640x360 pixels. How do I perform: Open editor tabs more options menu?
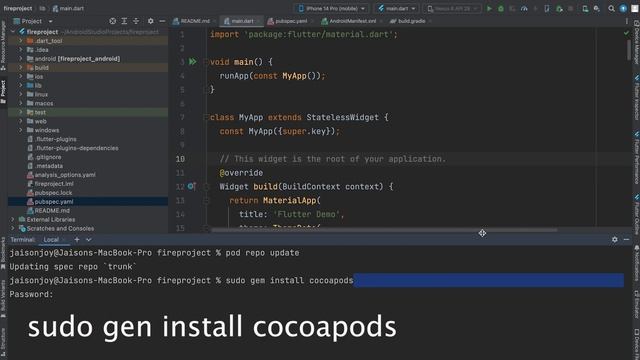[627, 21]
